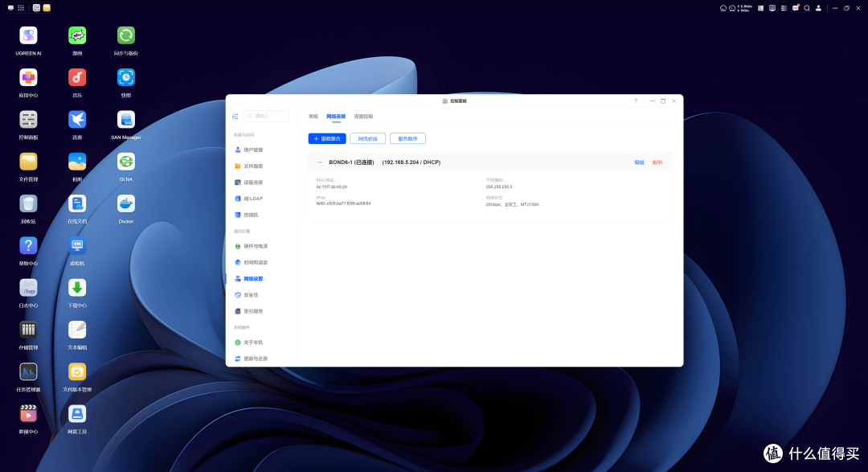Screen dimensions: 868x472
Task: Open the app grid launcher in top bar
Action: click(x=21, y=8)
